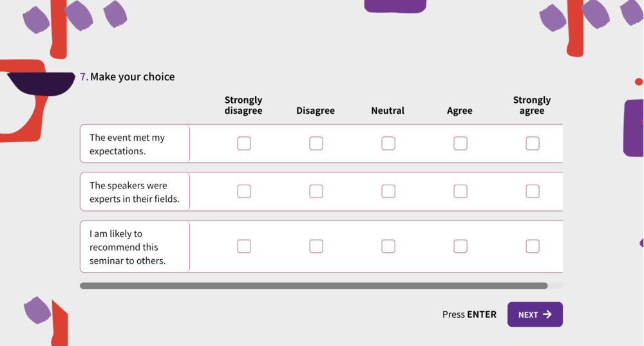
Task: Check Disagree for speakers were experts
Action: point(316,191)
